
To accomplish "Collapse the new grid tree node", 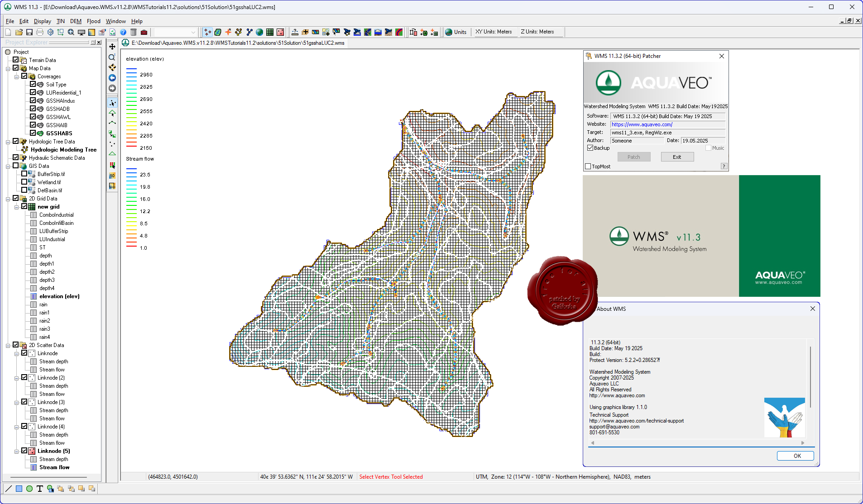I will coord(16,207).
